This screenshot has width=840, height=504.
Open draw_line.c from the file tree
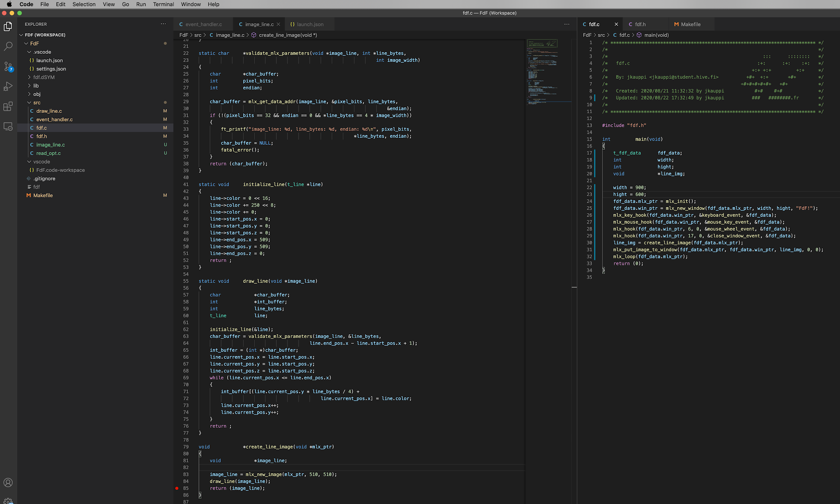coord(49,111)
